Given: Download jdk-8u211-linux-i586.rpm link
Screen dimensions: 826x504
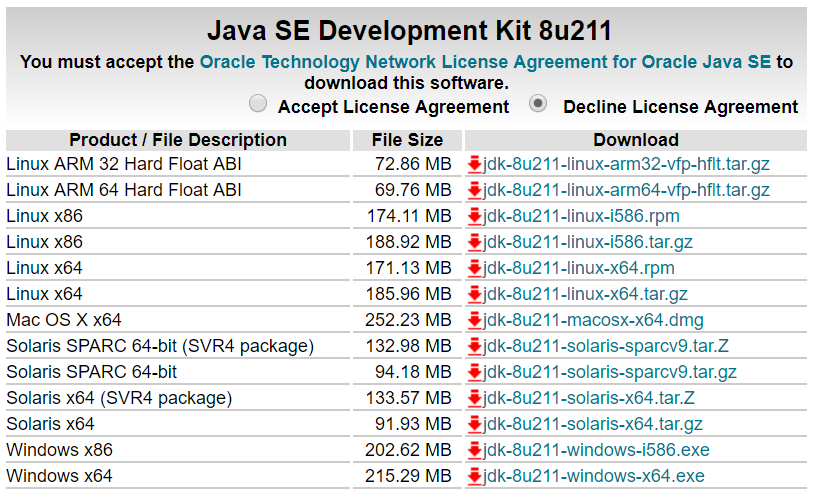Looking at the screenshot, I should [x=581, y=216].
